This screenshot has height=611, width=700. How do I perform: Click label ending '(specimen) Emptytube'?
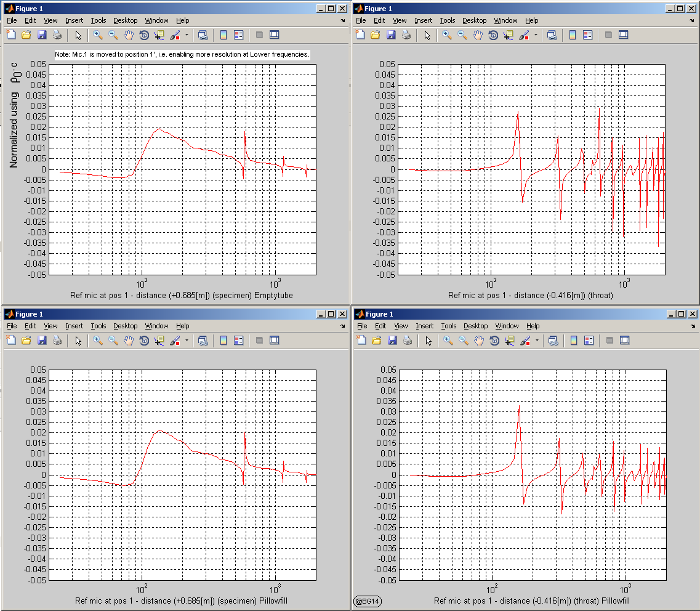pos(181,295)
